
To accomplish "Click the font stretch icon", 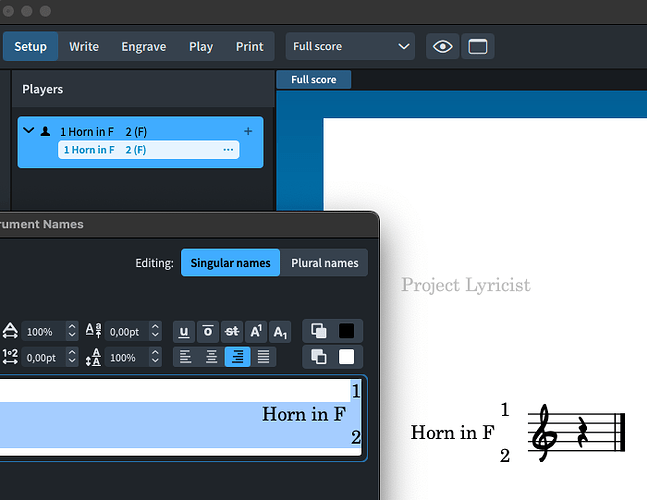I will point(10,331).
